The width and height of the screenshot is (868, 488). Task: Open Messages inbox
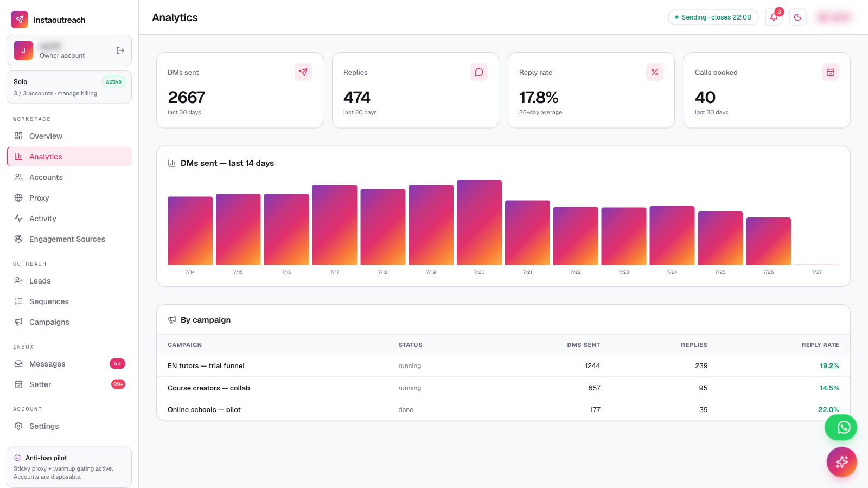(x=69, y=364)
